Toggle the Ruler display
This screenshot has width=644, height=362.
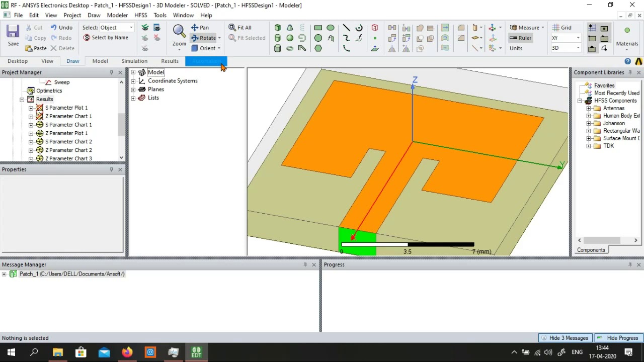(x=520, y=38)
